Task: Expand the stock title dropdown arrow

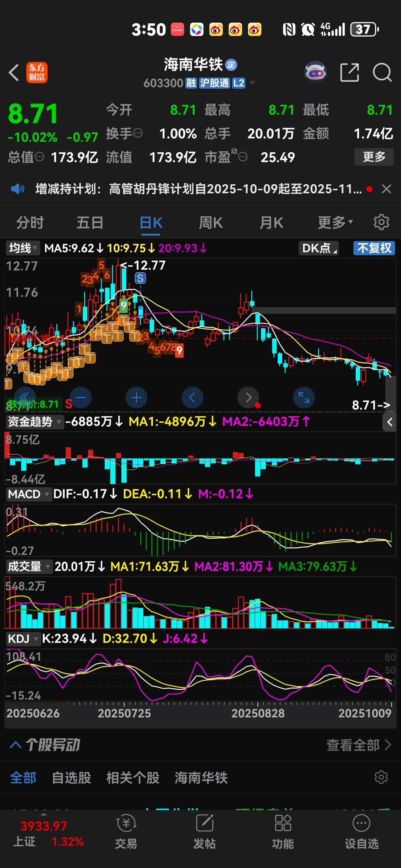Action: pos(253,83)
